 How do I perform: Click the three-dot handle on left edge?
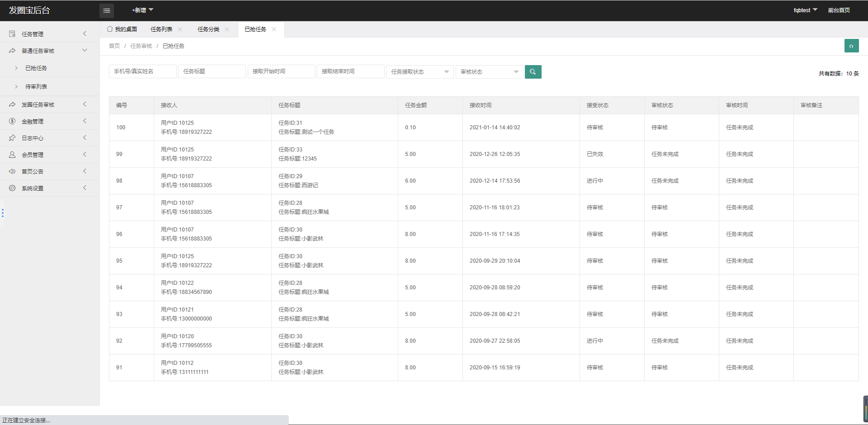pyautogui.click(x=3, y=213)
